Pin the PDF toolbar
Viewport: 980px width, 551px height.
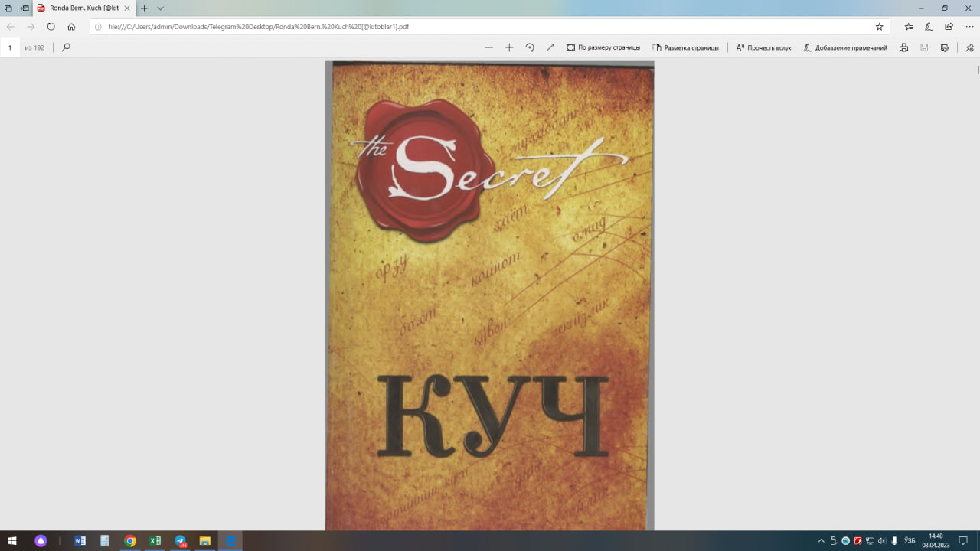969,47
